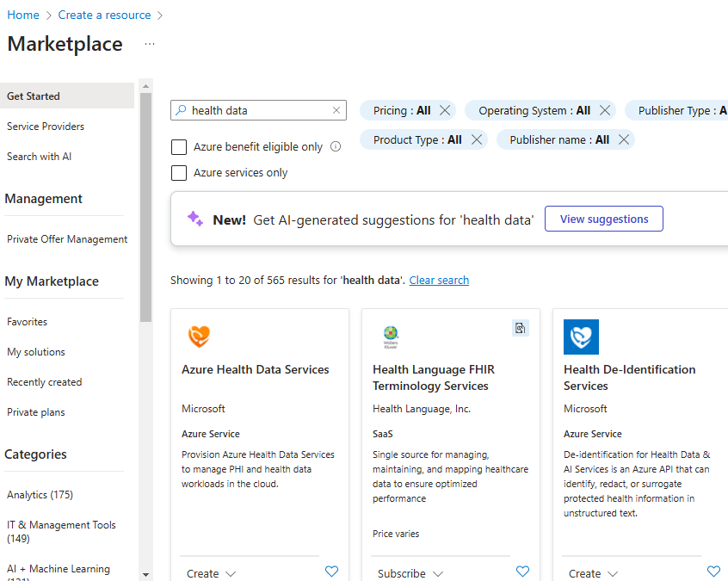Open Marketplace ellipsis more options
Viewport: 728px width, 581px height.
[150, 44]
